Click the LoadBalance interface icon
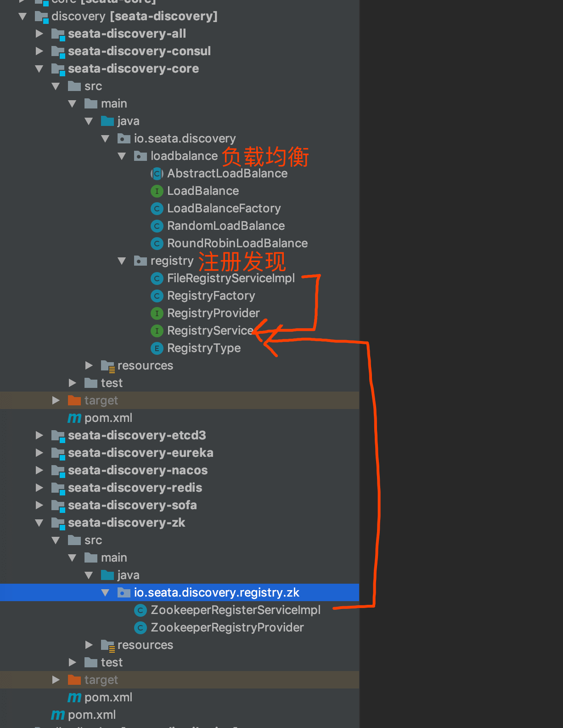Image resolution: width=563 pixels, height=728 pixels. tap(157, 191)
